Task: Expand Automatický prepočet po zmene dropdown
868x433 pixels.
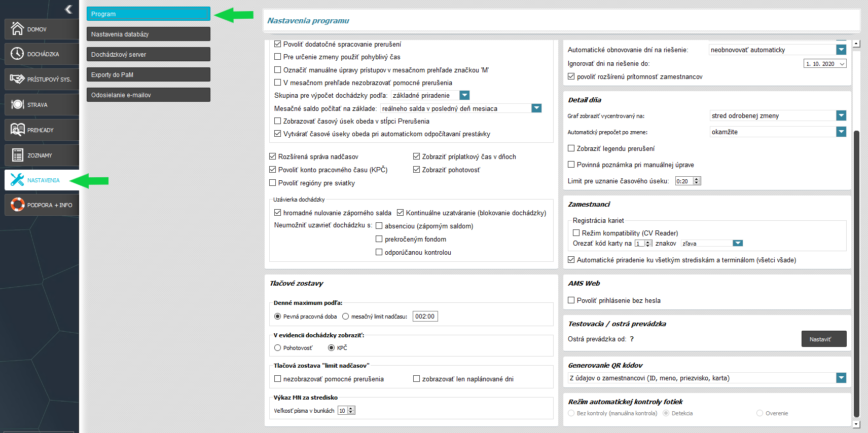Action: point(841,132)
